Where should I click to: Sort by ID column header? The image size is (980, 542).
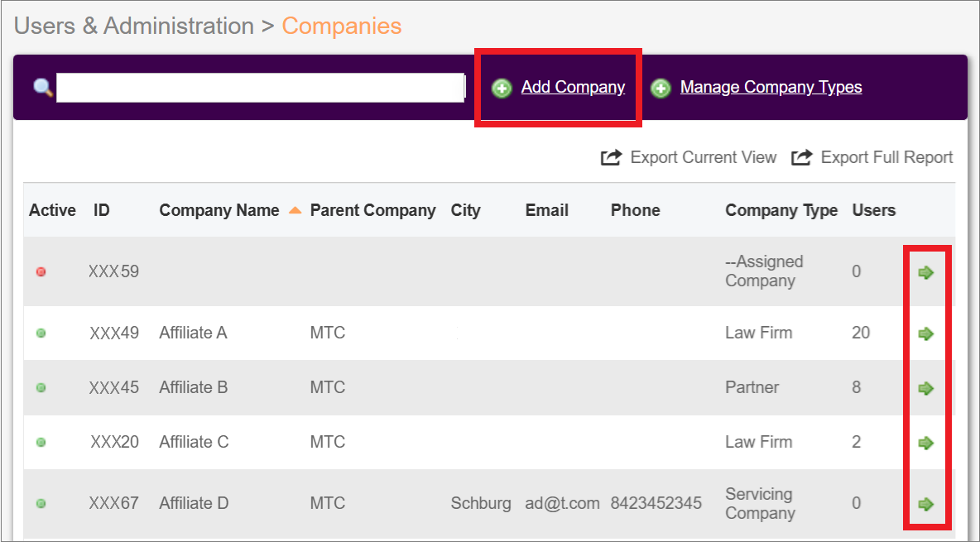click(x=101, y=210)
